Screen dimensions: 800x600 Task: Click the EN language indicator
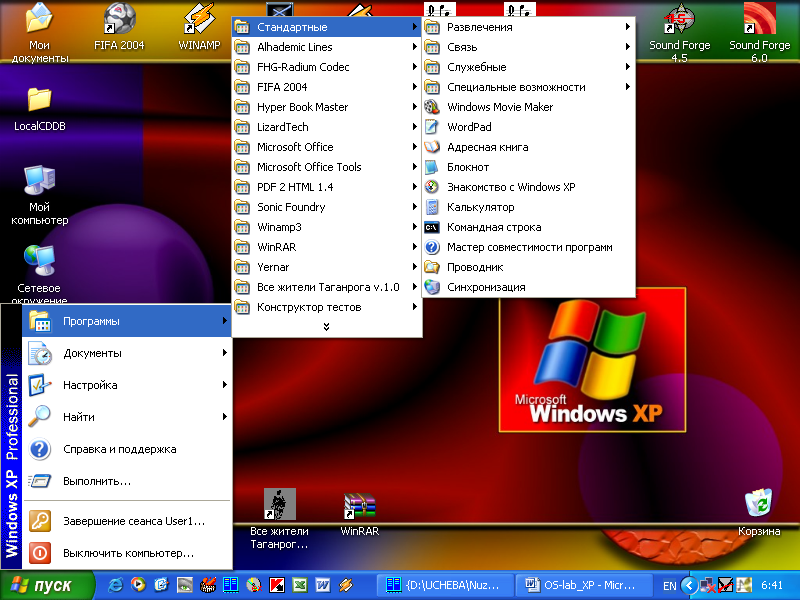click(x=670, y=586)
